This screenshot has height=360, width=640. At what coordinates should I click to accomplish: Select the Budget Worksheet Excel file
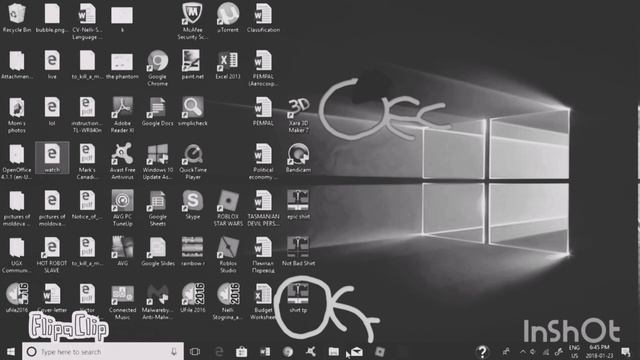[x=263, y=302]
